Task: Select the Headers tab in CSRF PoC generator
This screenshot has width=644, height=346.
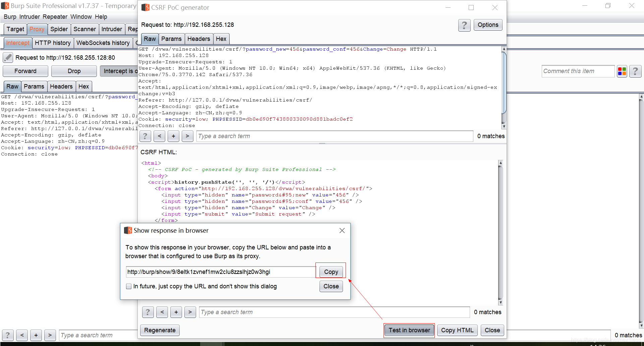Action: point(199,39)
